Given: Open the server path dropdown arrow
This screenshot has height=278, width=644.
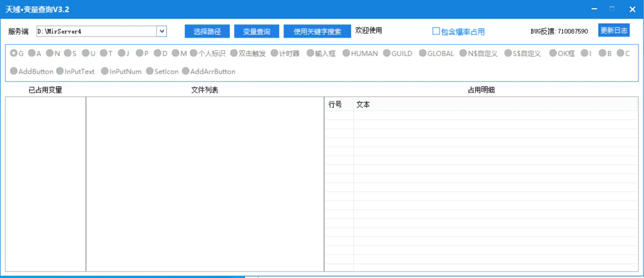Looking at the screenshot, I should point(162,31).
